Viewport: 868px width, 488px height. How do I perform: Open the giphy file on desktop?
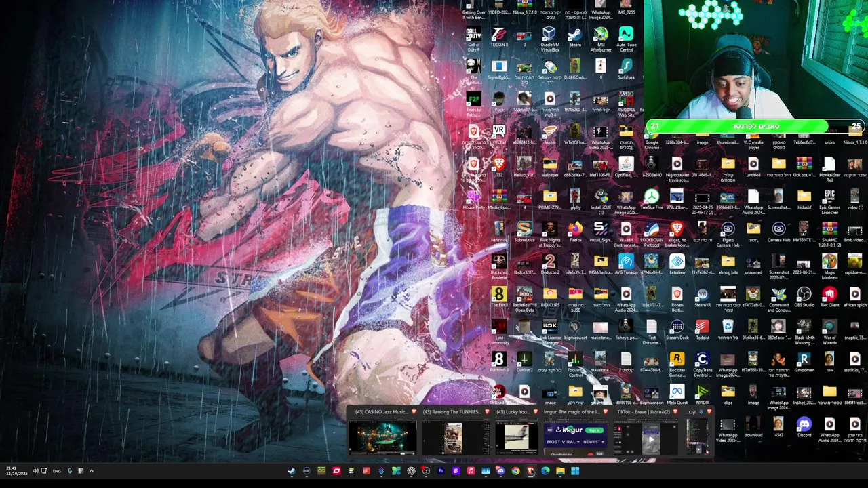click(575, 200)
